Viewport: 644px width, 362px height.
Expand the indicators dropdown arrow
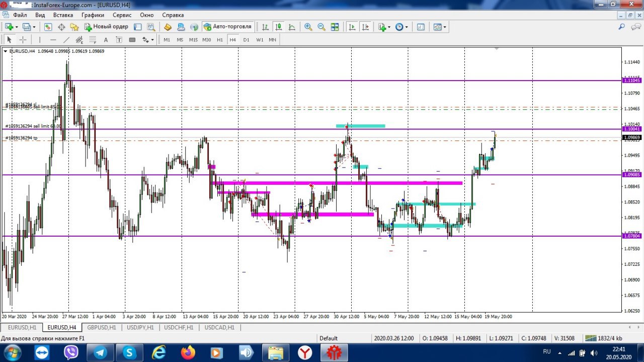[389, 27]
